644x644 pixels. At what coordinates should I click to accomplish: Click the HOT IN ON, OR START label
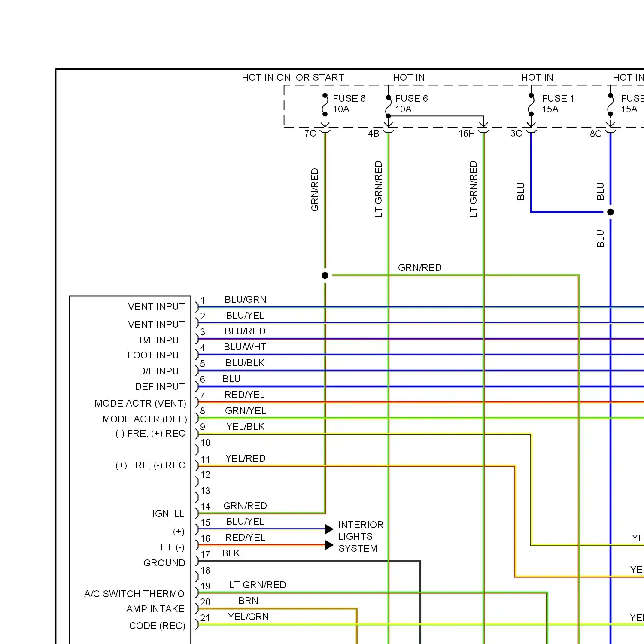coord(293,78)
